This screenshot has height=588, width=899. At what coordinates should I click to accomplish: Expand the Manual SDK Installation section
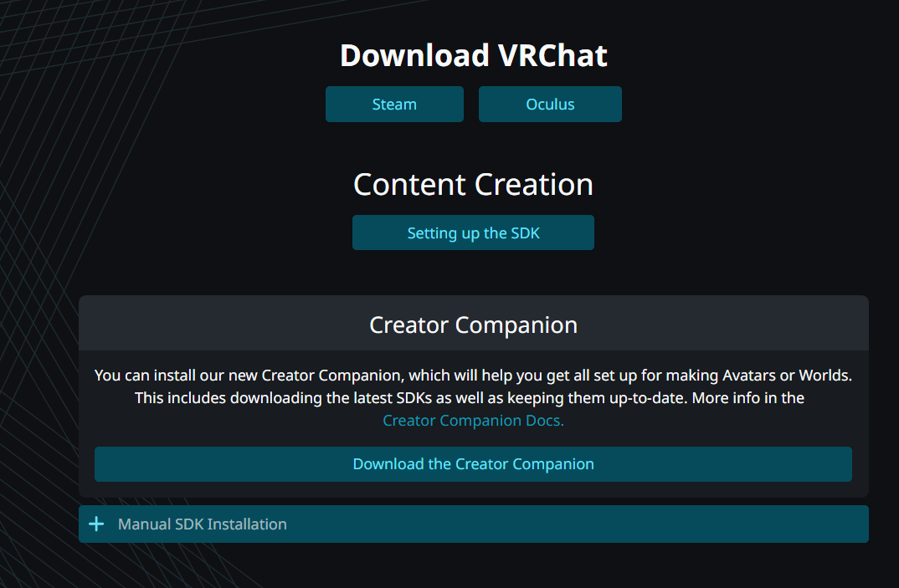tap(474, 524)
